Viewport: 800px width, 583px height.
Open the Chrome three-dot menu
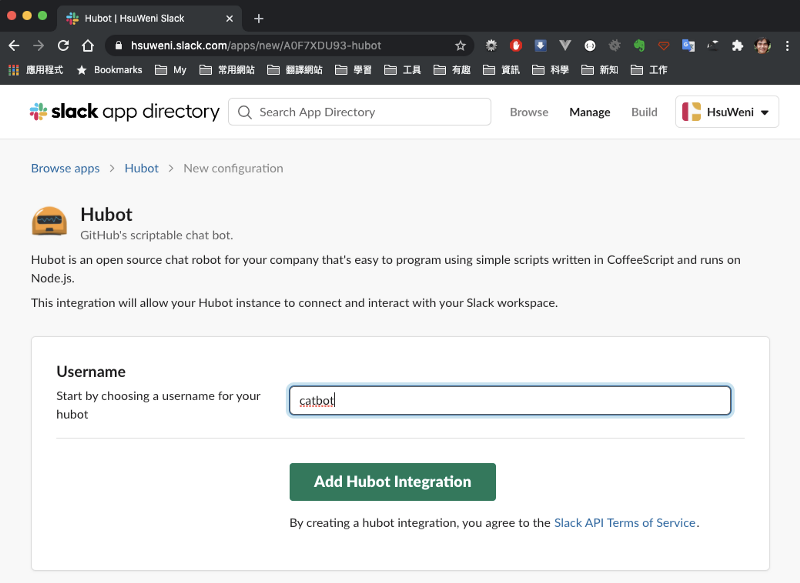coord(787,45)
